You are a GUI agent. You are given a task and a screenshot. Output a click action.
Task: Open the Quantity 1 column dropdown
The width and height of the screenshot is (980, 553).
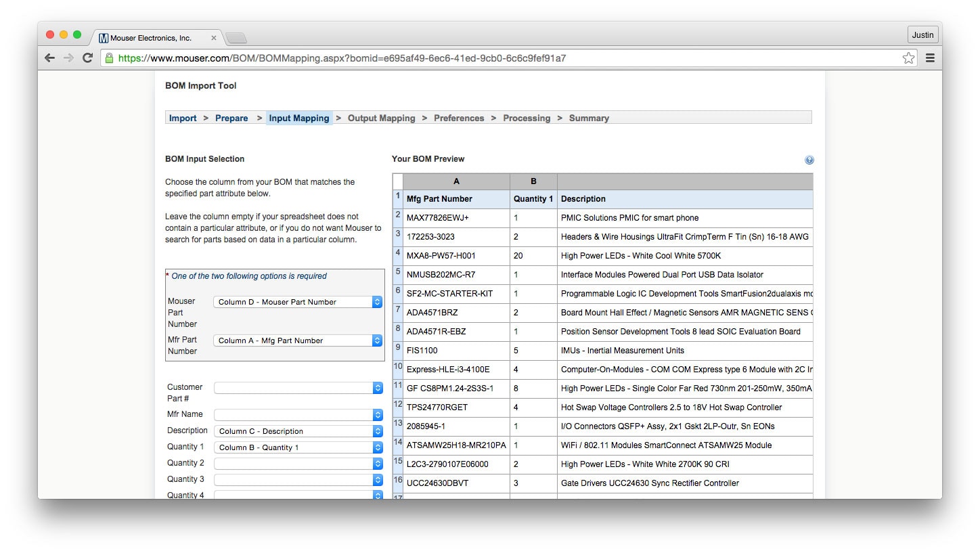click(x=298, y=447)
